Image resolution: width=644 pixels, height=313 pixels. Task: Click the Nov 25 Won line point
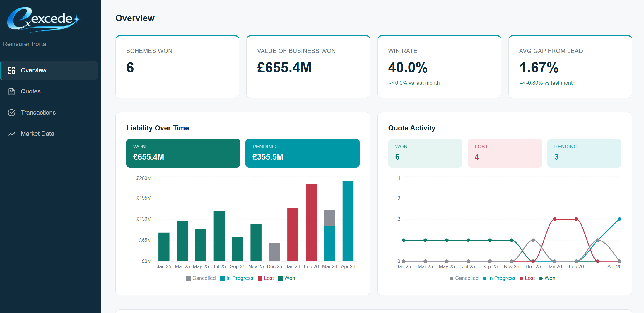tap(512, 240)
